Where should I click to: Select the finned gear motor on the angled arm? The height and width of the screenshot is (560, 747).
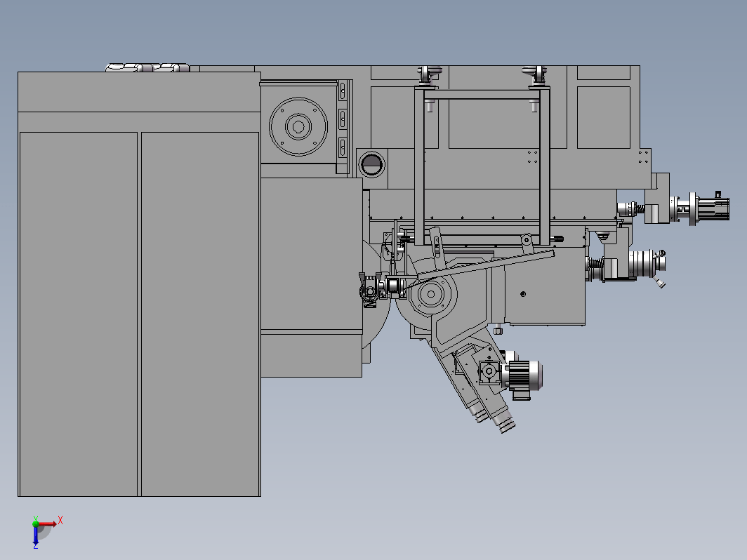tap(523, 375)
